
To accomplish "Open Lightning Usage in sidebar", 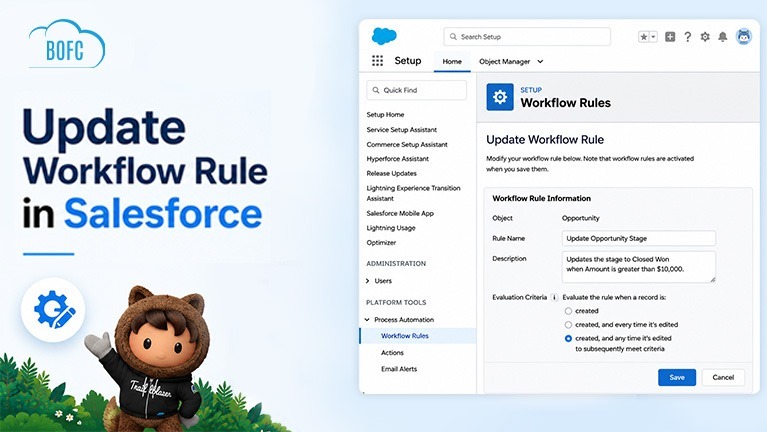I will click(x=391, y=227).
